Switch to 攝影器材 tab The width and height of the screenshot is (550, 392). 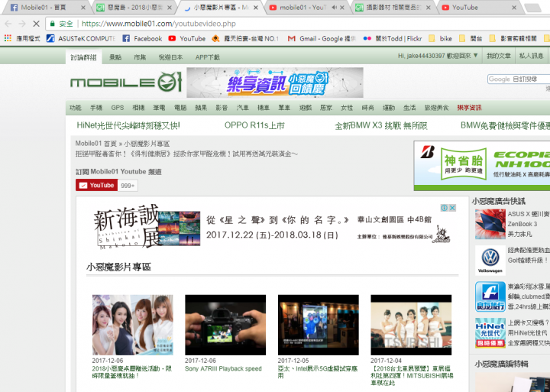393,8
